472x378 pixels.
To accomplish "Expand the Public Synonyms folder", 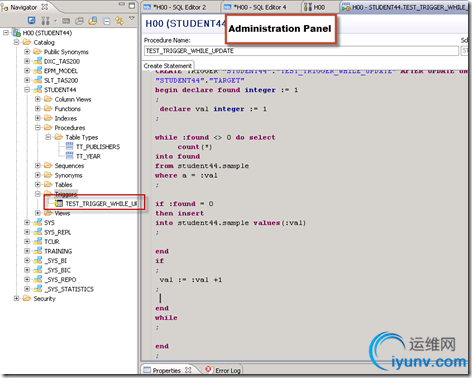I will pyautogui.click(x=27, y=52).
